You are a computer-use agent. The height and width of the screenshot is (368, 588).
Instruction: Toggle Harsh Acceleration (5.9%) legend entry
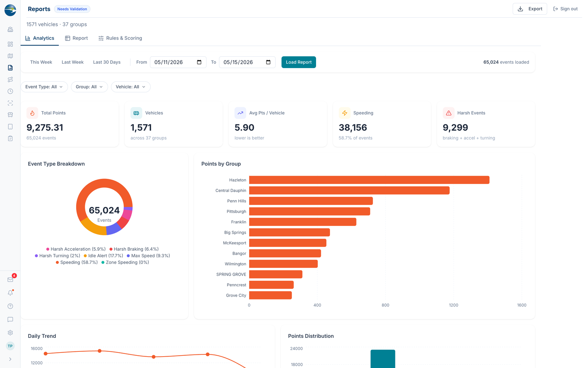click(x=76, y=249)
